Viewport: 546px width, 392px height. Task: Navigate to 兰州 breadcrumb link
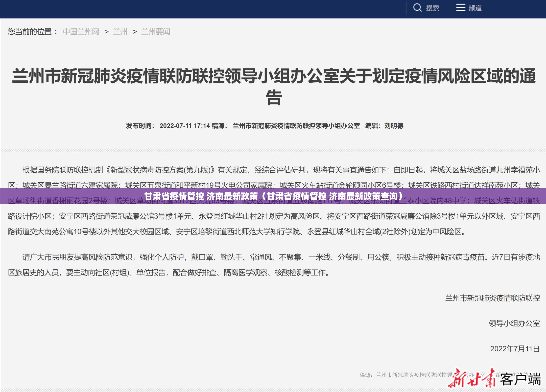(120, 32)
